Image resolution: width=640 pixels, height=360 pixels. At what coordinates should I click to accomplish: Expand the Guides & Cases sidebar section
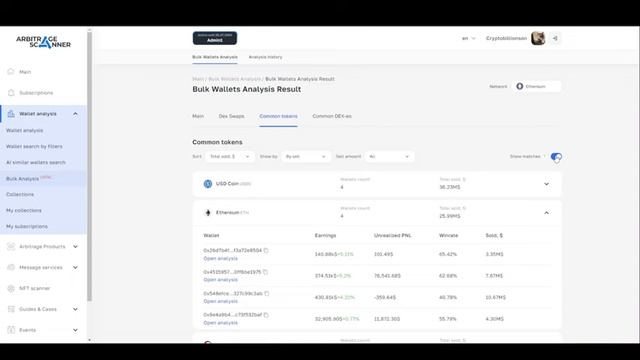pyautogui.click(x=76, y=309)
